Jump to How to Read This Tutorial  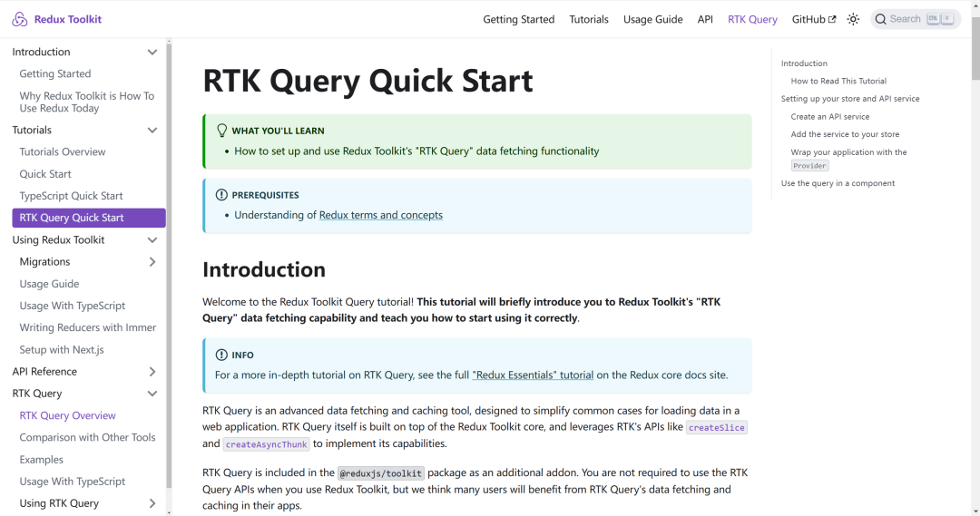click(x=838, y=81)
